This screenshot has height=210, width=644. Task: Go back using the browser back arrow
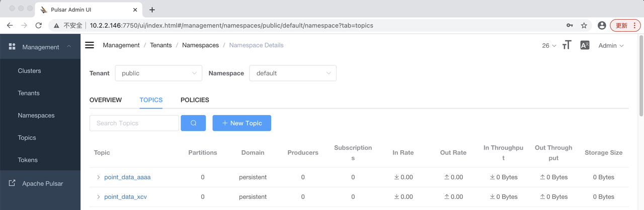(x=10, y=25)
